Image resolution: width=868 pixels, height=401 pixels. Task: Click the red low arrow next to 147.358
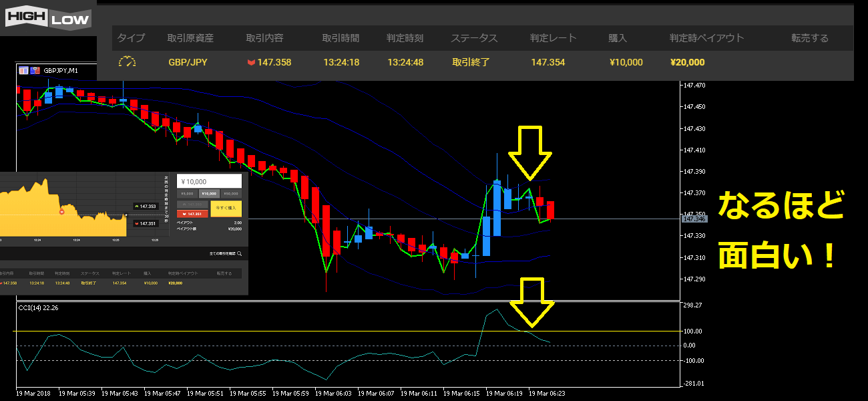(251, 62)
